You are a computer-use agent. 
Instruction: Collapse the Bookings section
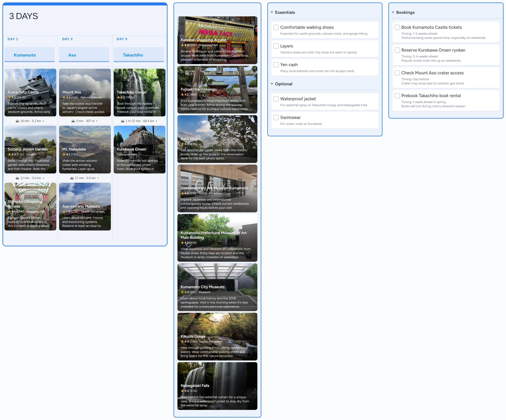[393, 12]
